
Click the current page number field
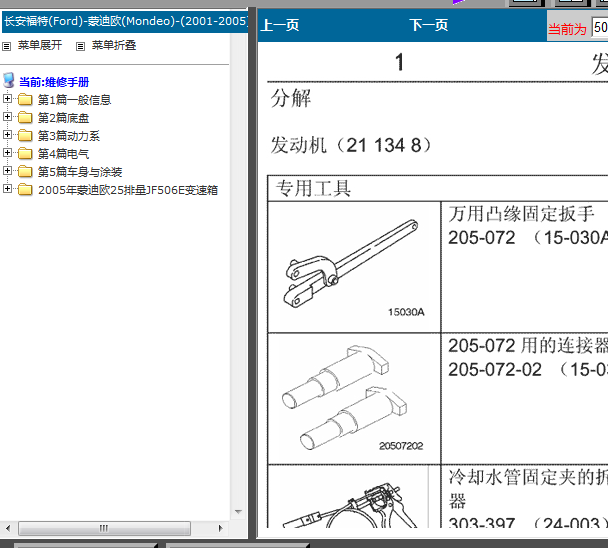[599, 28]
